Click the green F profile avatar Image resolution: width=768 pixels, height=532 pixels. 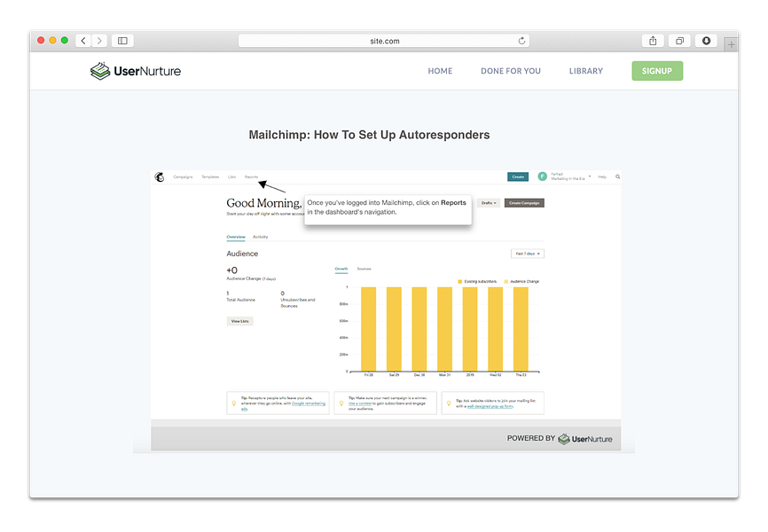coord(542,176)
